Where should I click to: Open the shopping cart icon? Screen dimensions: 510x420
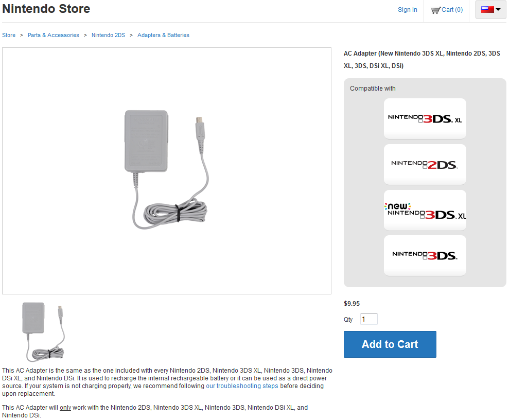click(436, 10)
